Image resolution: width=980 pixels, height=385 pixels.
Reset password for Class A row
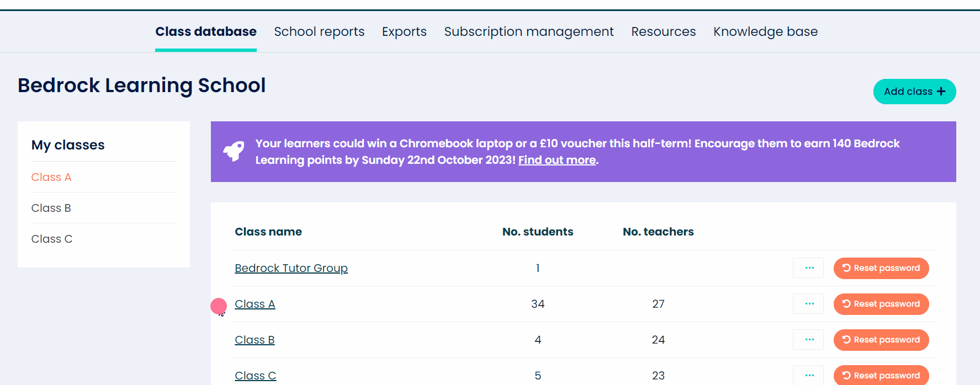[881, 304]
